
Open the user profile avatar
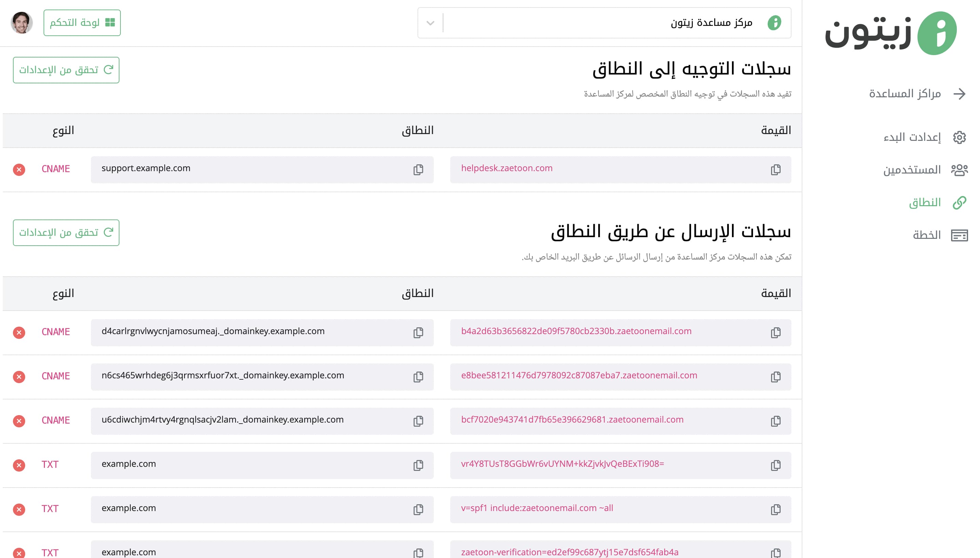21,22
